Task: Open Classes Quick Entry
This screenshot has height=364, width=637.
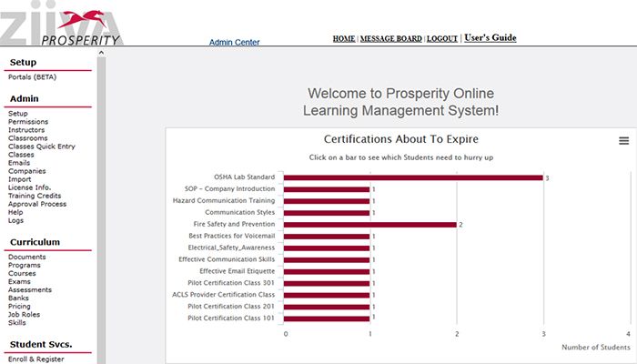Action: click(42, 147)
